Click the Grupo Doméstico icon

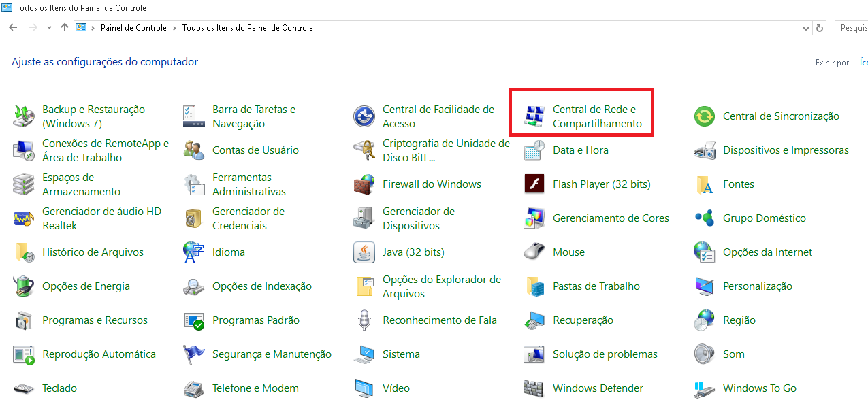[x=705, y=218]
